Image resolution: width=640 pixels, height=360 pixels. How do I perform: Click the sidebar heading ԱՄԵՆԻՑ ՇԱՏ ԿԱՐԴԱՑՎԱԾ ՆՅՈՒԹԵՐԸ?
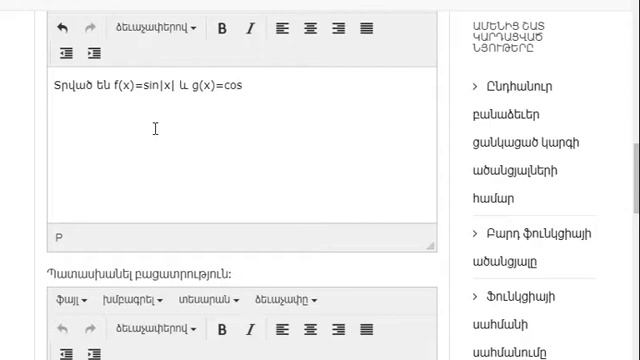[x=509, y=37]
